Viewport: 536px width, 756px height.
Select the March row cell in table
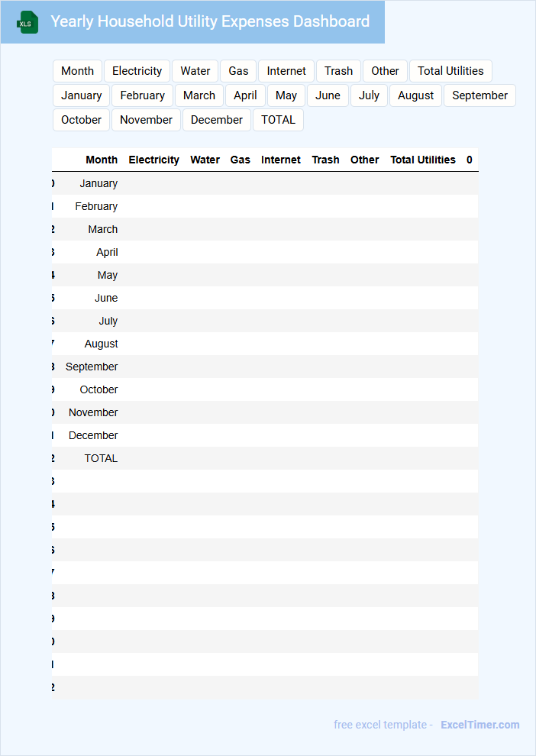coord(102,229)
